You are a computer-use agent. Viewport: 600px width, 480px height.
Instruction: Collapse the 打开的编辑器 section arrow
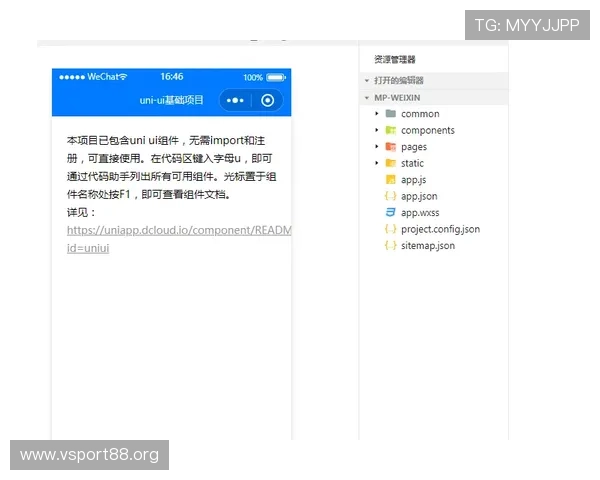(x=367, y=80)
